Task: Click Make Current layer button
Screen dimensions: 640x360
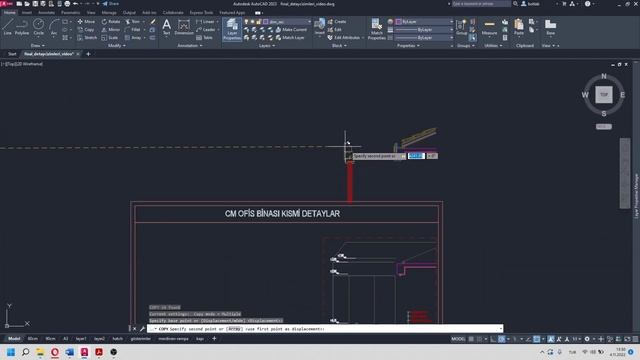Action: point(291,29)
